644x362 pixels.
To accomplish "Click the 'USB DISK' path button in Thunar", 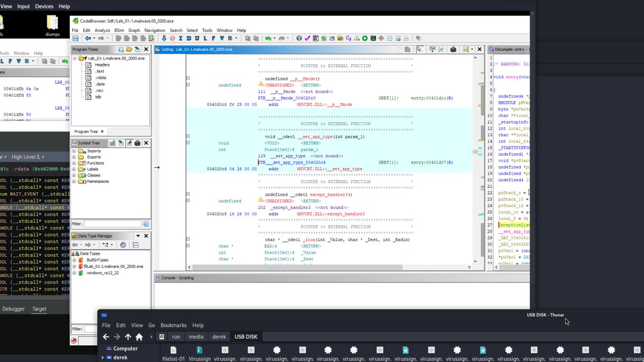I will (246, 337).
